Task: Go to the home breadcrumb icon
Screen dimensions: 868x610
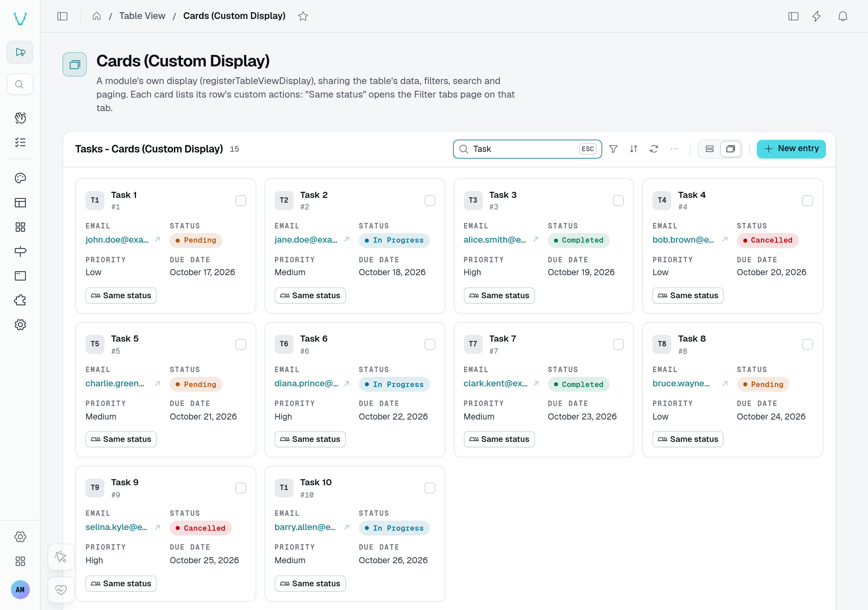Action: [96, 16]
